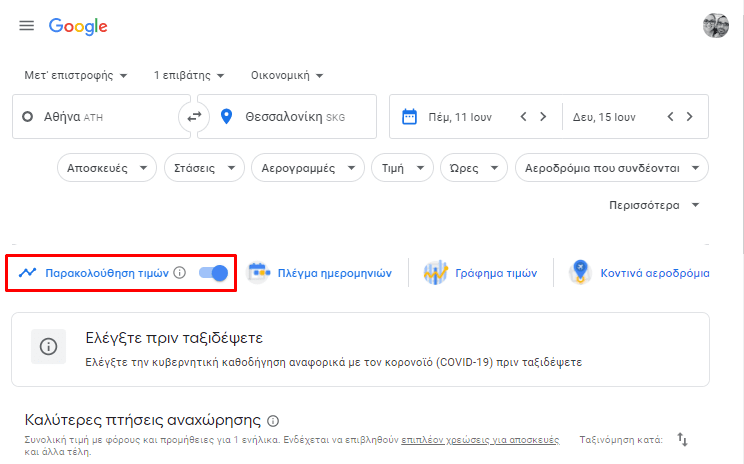The width and height of the screenshot is (744, 464).
Task: Expand the Αεροδρόμια που συνδέονται filter
Action: tap(612, 168)
